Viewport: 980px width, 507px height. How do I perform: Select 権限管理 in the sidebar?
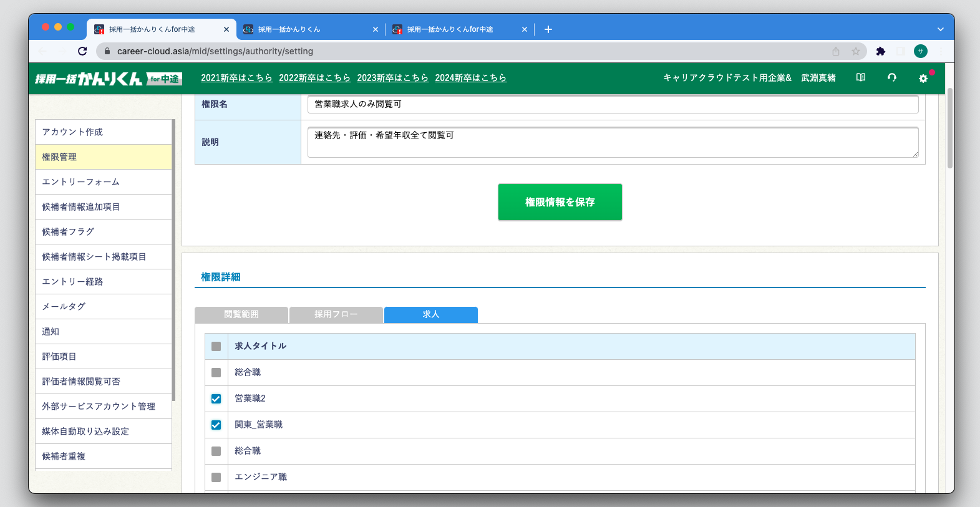[x=104, y=157]
